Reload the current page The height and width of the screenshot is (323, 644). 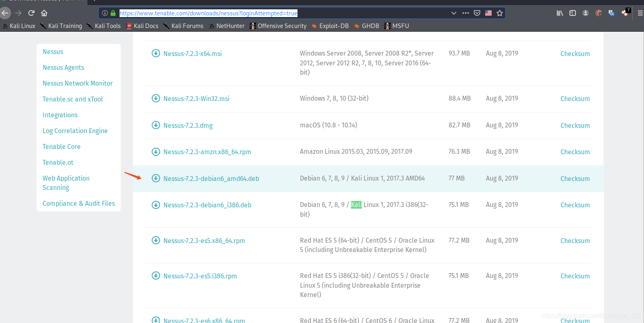click(x=31, y=13)
